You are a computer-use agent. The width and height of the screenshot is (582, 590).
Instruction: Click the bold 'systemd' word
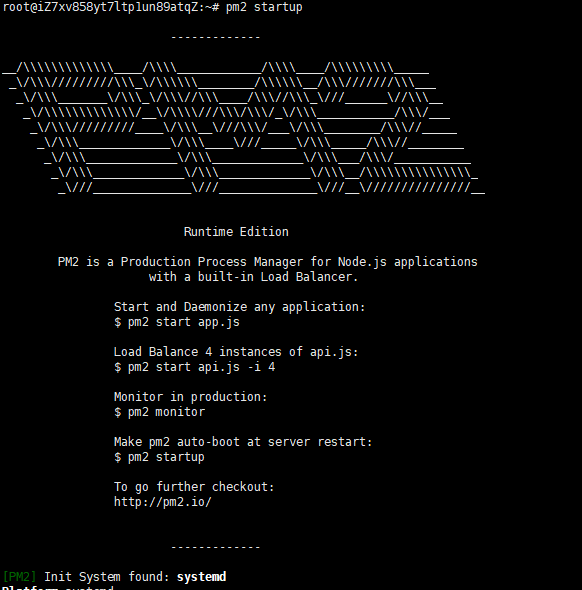[201, 577]
